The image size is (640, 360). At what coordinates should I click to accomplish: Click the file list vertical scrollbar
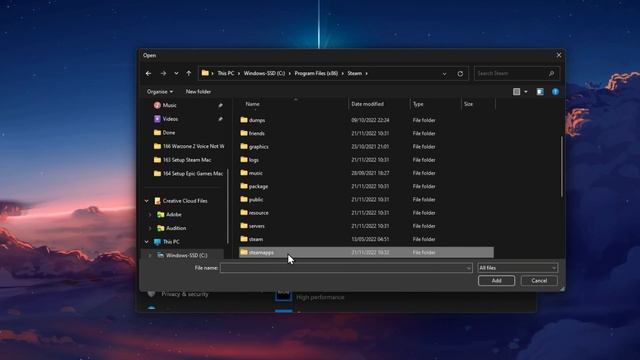562,167
